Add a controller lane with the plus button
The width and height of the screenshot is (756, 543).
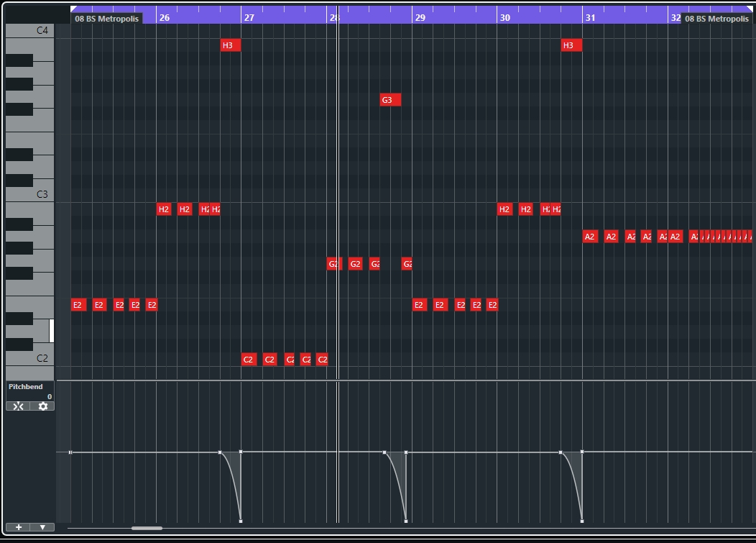18,527
